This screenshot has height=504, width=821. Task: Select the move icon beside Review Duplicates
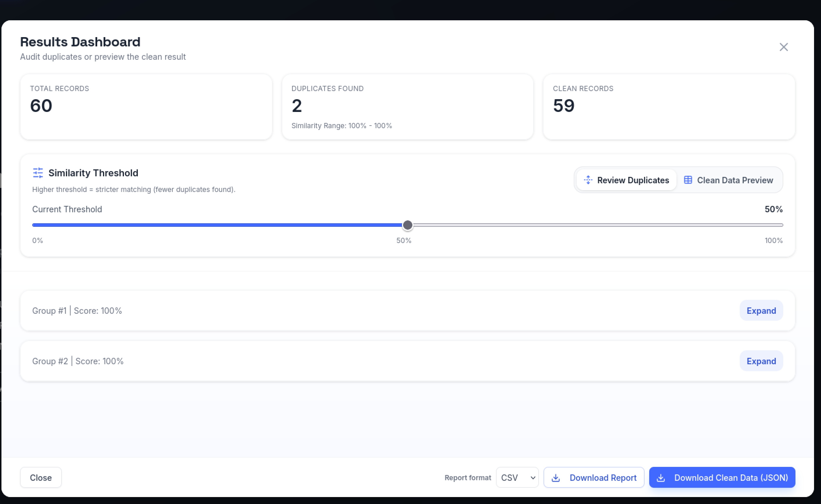tap(588, 180)
